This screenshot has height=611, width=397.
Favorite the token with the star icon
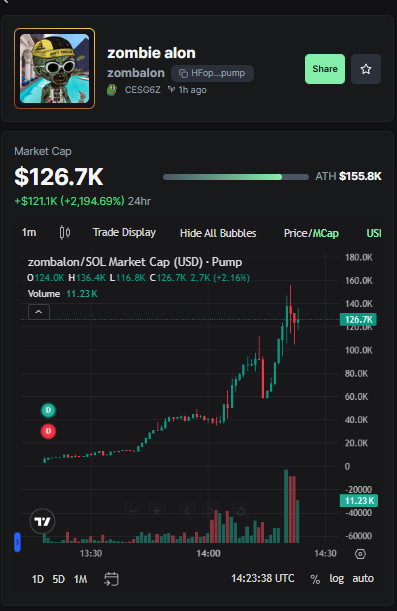pyautogui.click(x=366, y=69)
